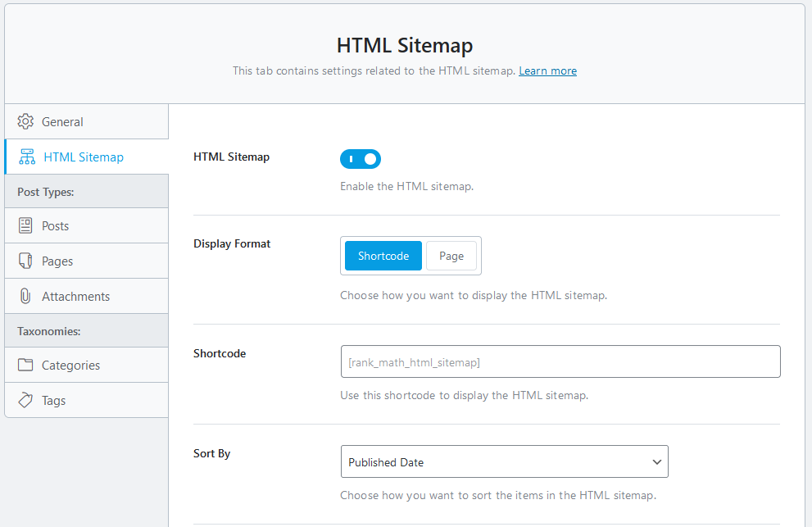This screenshot has height=527, width=812.
Task: Click the Categories folder icon
Action: (25, 365)
